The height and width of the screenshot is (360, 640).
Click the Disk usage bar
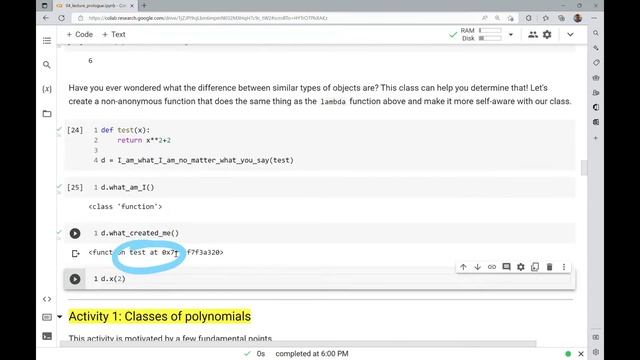point(490,38)
